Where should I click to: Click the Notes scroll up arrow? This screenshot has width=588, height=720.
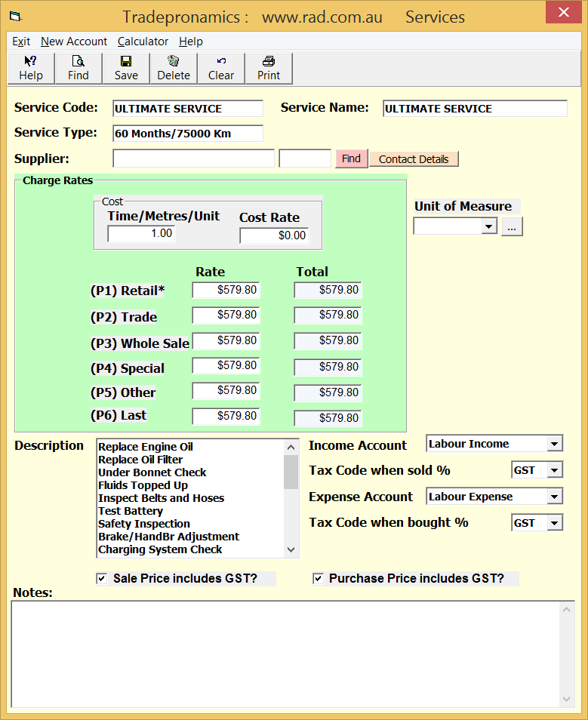(566, 610)
